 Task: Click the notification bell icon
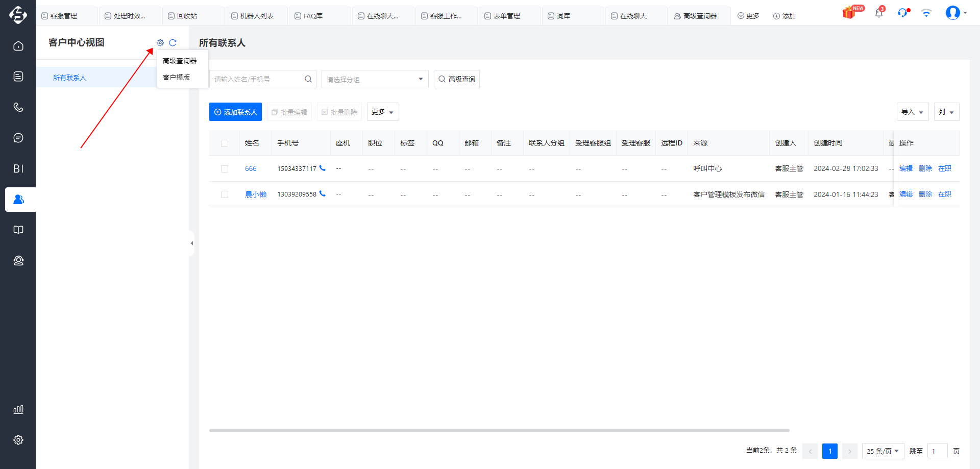[x=879, y=13]
